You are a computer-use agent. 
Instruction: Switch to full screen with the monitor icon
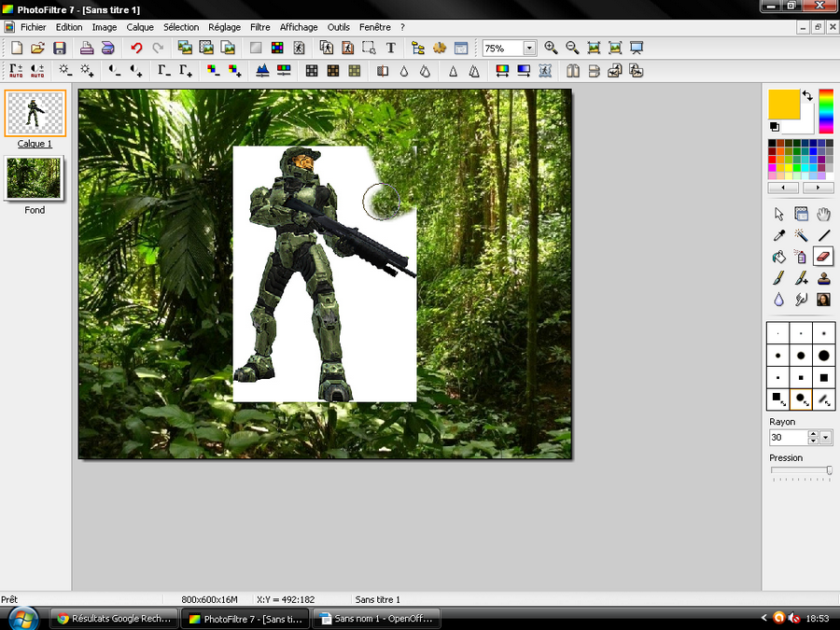[637, 49]
